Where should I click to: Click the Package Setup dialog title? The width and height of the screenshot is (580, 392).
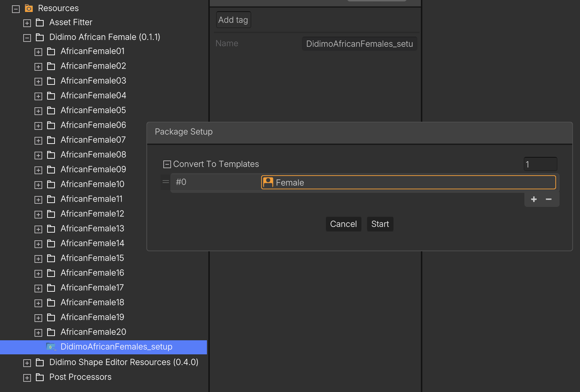(184, 132)
